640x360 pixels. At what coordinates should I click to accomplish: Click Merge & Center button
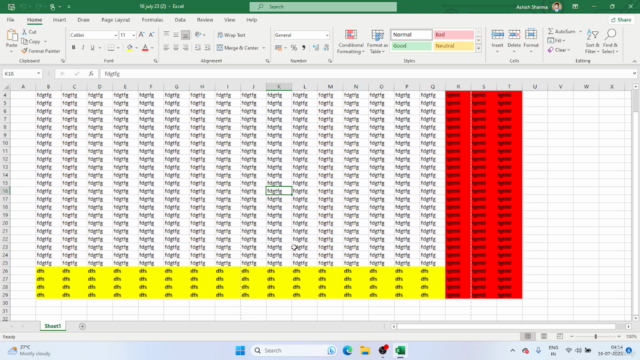238,48
